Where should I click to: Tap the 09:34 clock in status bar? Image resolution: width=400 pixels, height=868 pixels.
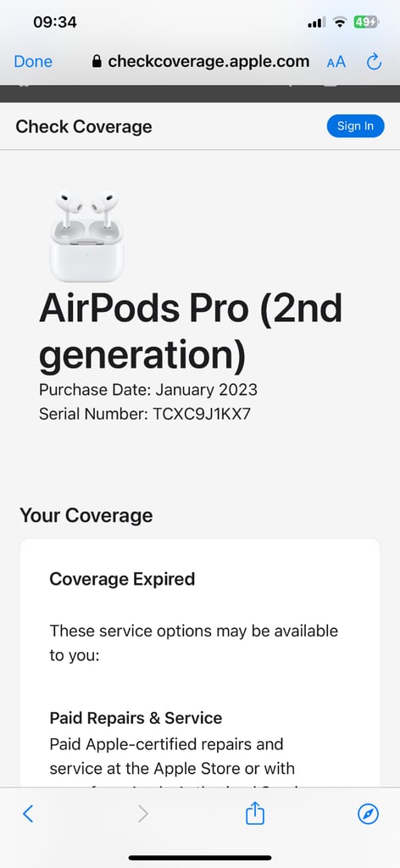click(55, 22)
